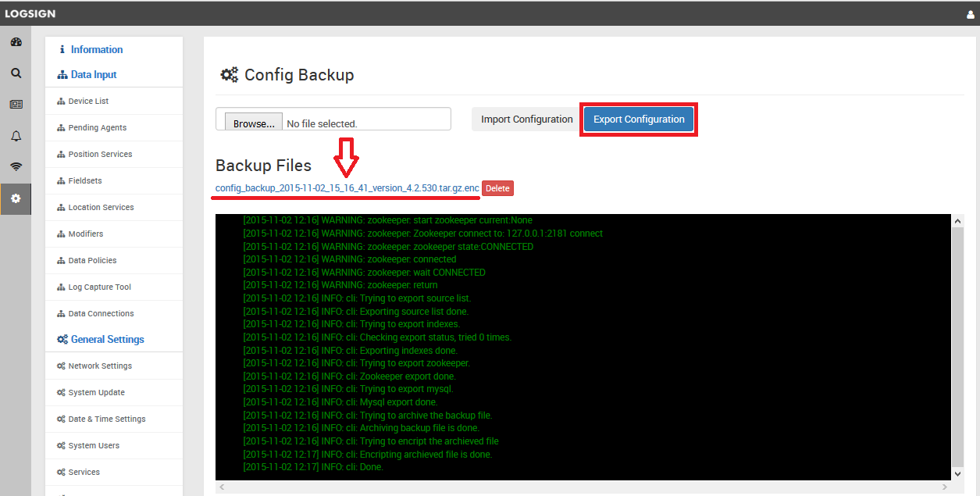Select Data Policies
This screenshot has height=496, width=980.
click(92, 261)
